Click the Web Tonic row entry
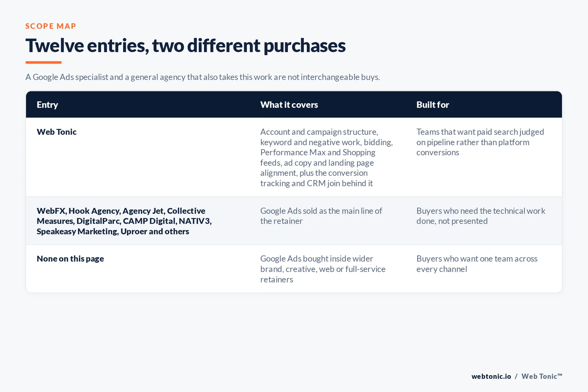 tap(57, 132)
